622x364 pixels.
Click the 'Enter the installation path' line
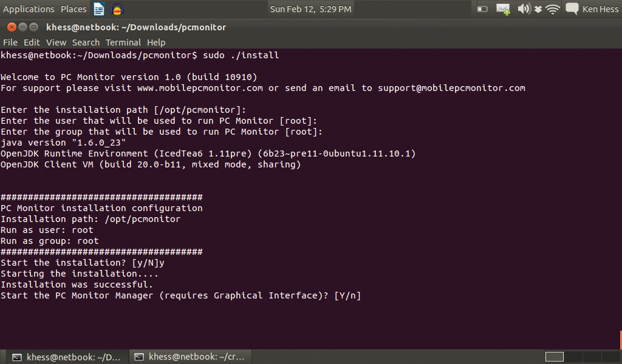tap(123, 110)
